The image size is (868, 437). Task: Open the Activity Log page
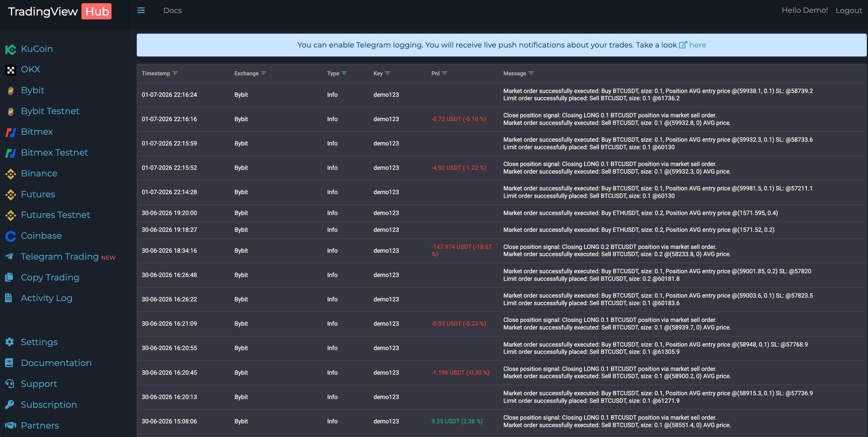(x=46, y=298)
